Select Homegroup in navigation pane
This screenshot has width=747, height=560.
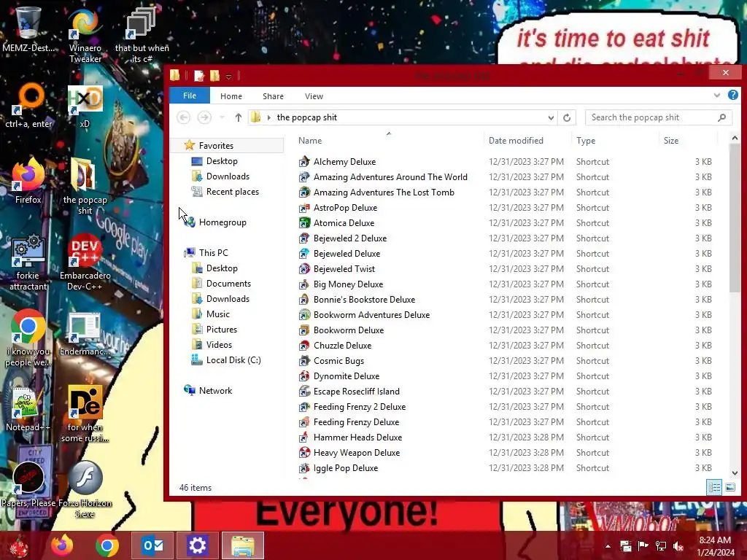222,222
